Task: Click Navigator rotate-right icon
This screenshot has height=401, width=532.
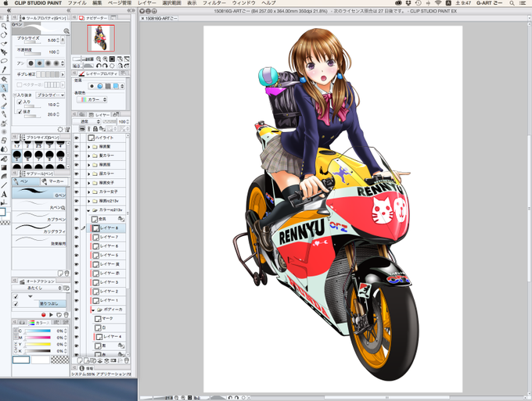Action: point(105,66)
